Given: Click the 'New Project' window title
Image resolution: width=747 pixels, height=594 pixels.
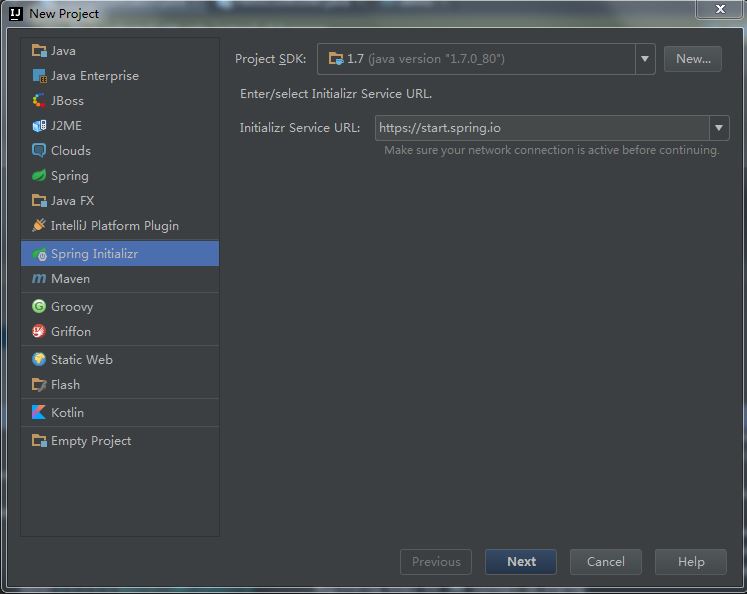Looking at the screenshot, I should [x=64, y=14].
